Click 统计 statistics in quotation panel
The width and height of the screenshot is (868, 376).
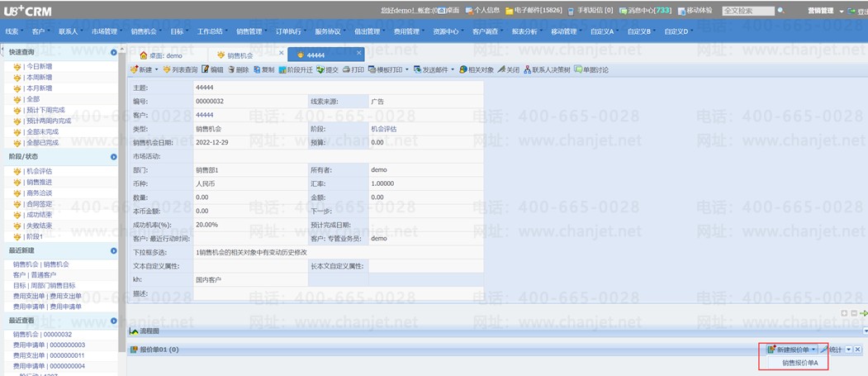tap(831, 350)
